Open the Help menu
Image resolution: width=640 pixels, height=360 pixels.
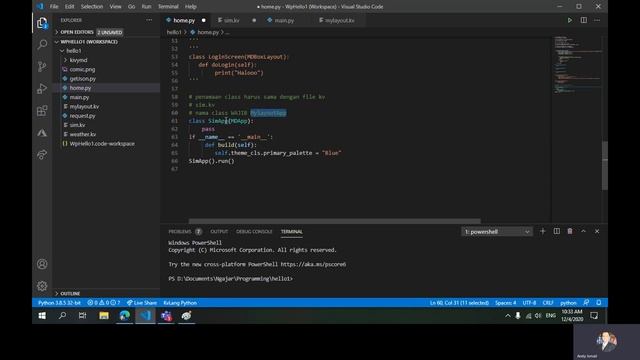click(191, 7)
